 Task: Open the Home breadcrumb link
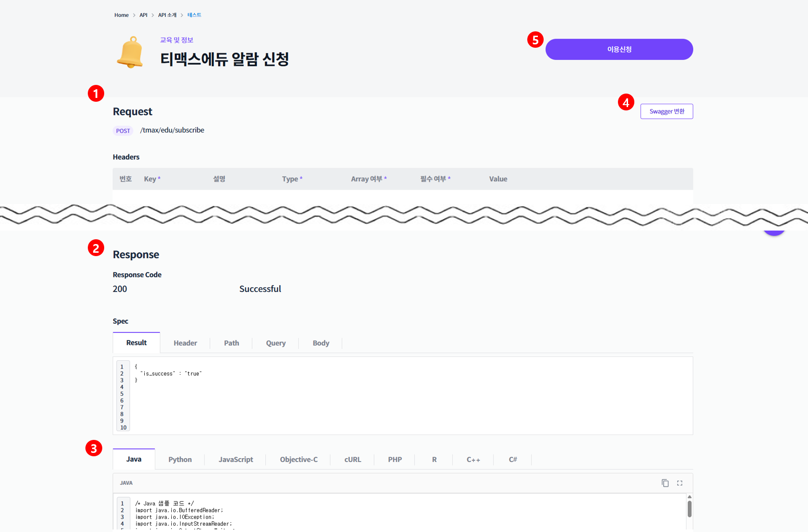[x=122, y=15]
